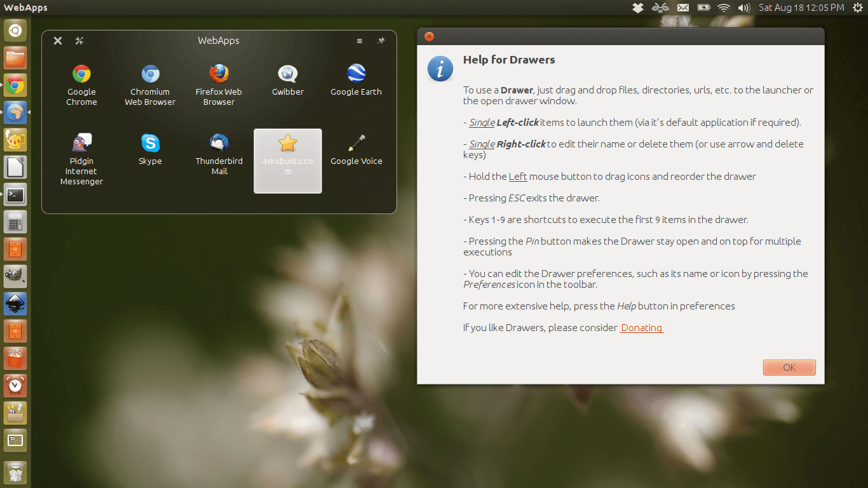Close the WebApps drawer with X

[58, 41]
